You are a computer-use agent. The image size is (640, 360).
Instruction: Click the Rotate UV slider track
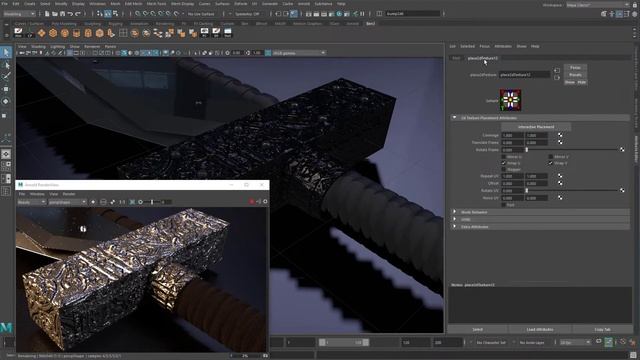pos(573,191)
